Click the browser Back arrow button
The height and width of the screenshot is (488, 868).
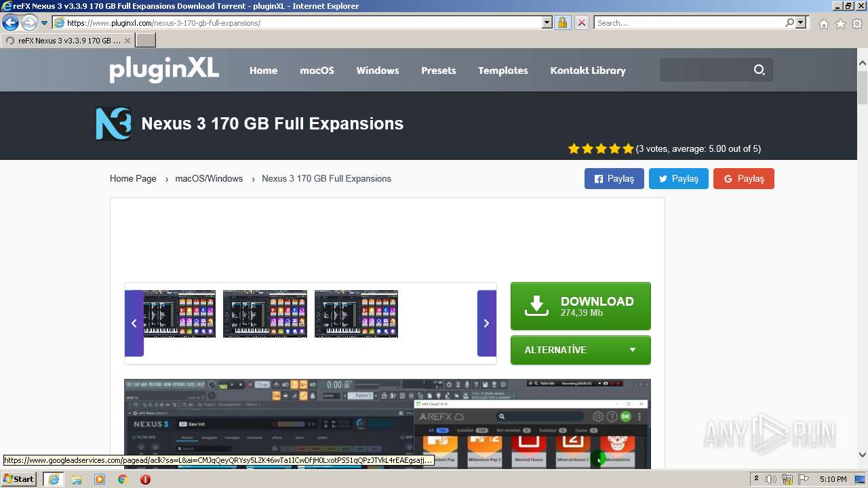(x=10, y=23)
